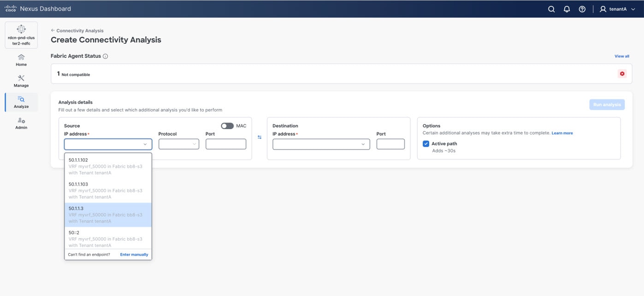Open Destination IP address dropdown
644x296 pixels.
coord(321,144)
